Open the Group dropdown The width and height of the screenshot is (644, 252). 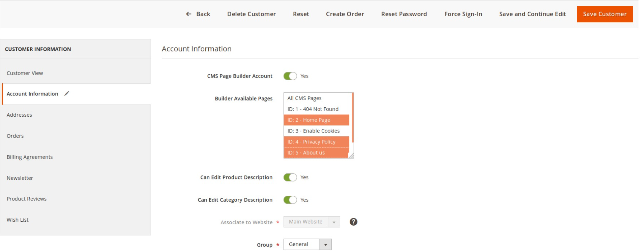pyautogui.click(x=307, y=244)
